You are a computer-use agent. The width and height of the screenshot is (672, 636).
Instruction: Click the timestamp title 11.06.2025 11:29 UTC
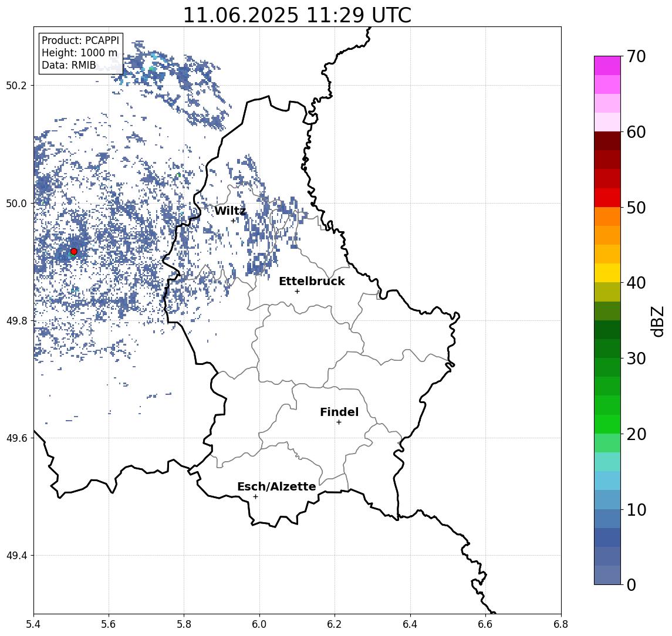coord(297,15)
